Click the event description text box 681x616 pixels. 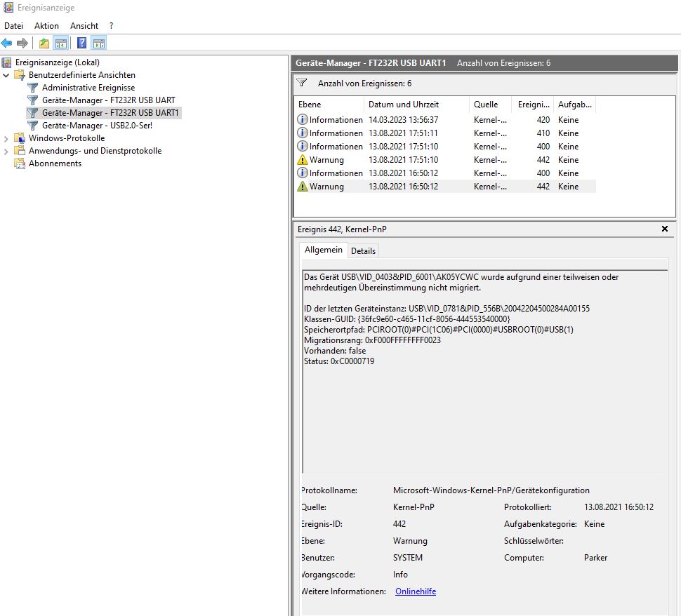point(484,371)
